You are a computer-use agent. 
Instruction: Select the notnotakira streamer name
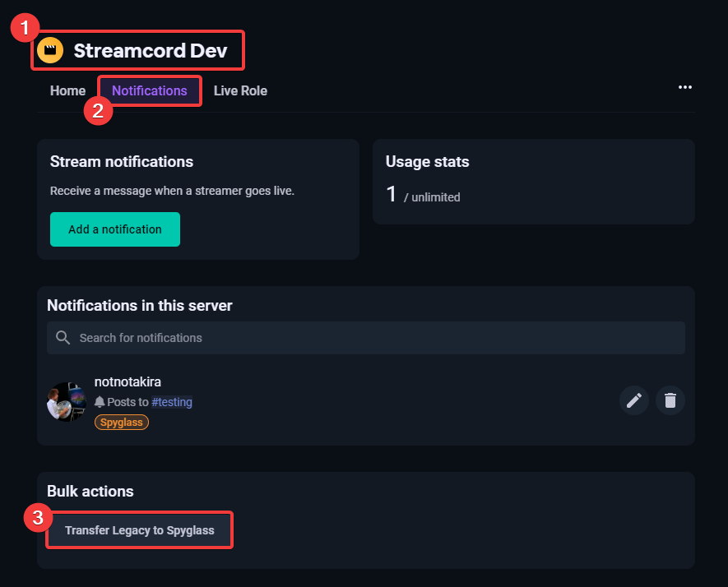(x=128, y=382)
